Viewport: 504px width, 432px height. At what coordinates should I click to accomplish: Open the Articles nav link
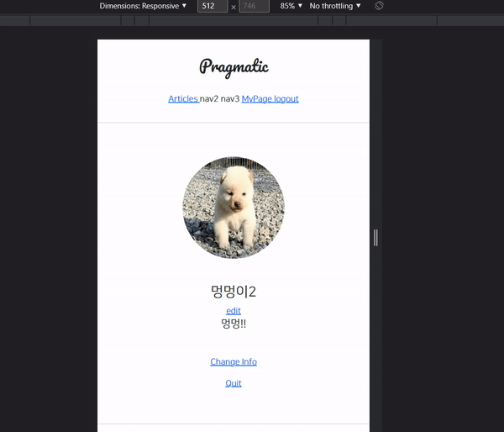183,98
